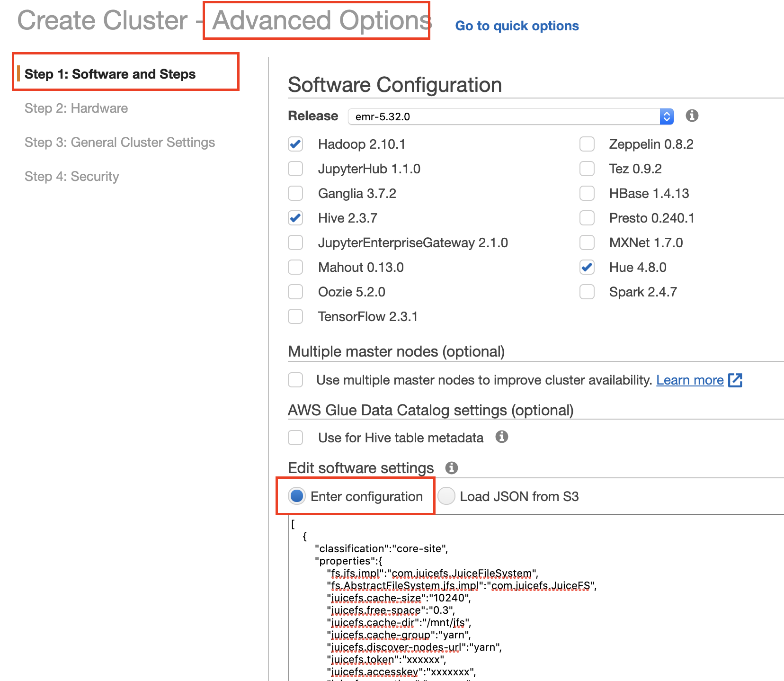
Task: Enable the Zeppelin 0.8.2 checkbox
Action: 587,144
